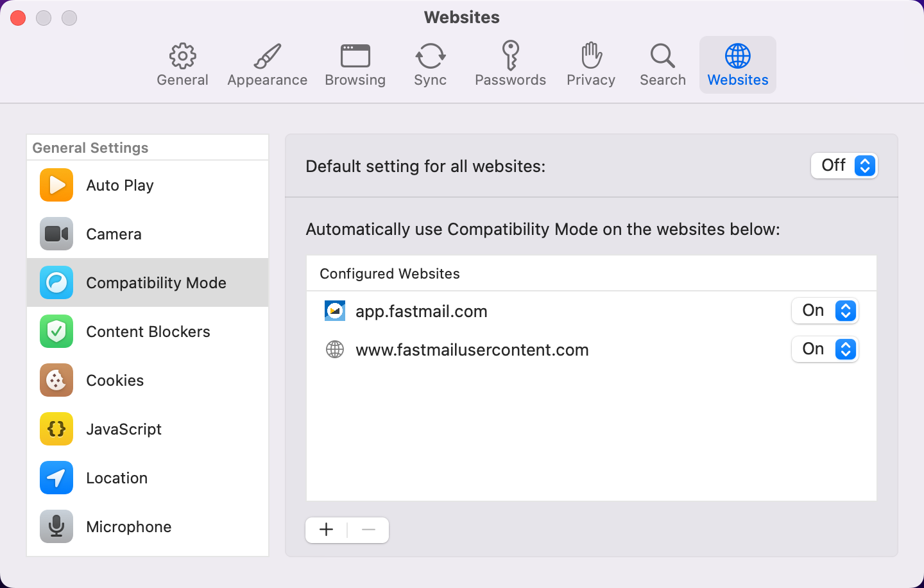Open the General preferences pane
924x588 pixels.
pos(182,64)
